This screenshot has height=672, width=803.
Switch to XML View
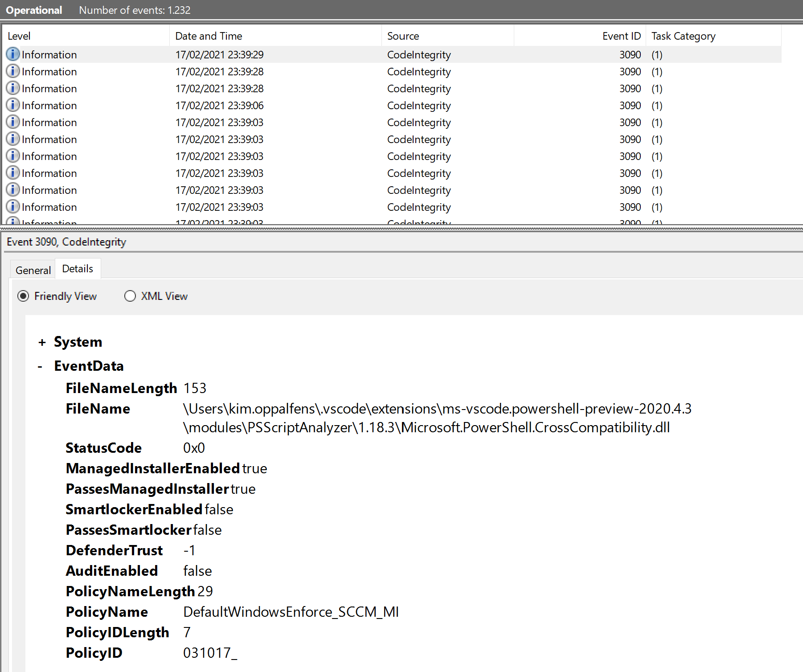130,296
